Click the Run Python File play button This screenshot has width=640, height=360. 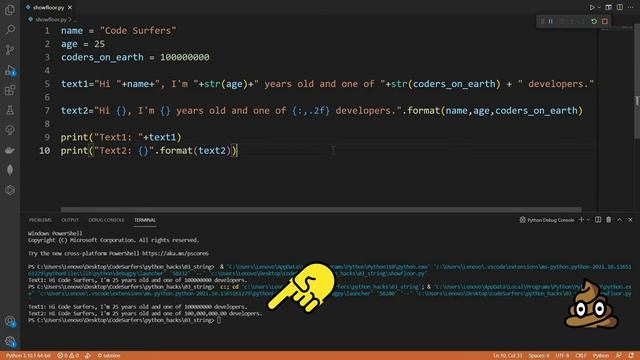(592, 7)
